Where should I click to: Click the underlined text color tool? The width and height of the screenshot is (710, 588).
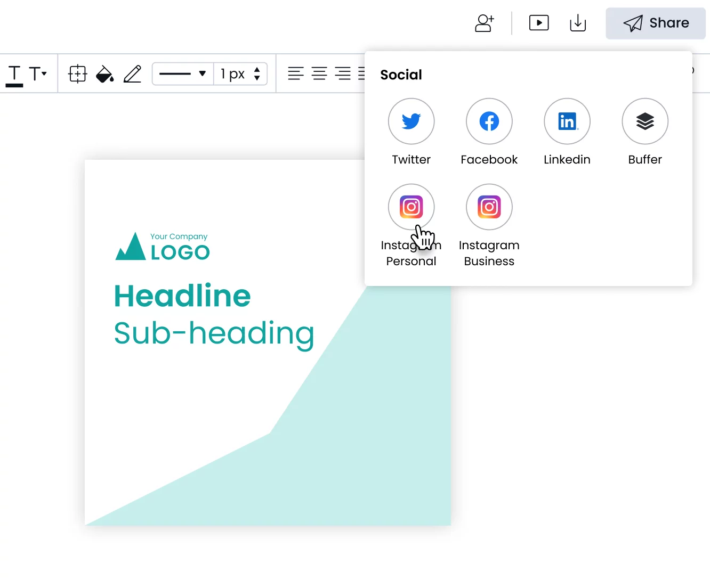[x=14, y=75]
